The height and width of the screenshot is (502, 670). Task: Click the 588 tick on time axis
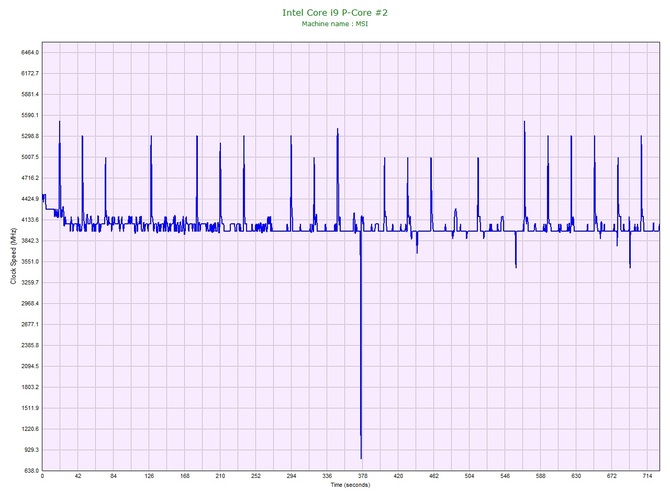(x=541, y=476)
